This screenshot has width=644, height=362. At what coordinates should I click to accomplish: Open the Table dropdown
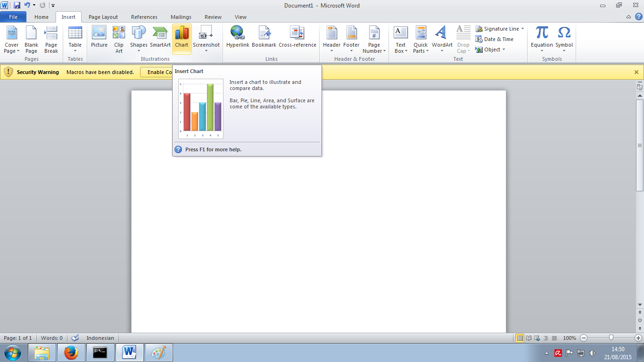[x=75, y=40]
